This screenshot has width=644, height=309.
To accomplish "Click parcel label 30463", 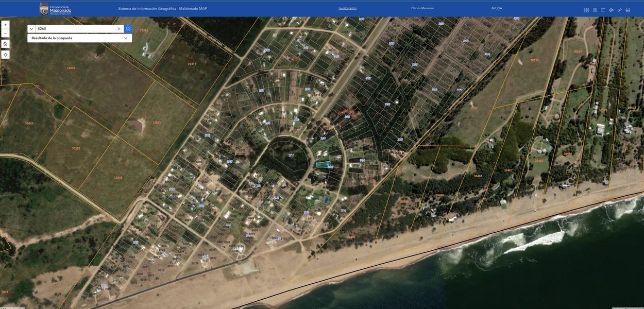I will pos(539,161).
